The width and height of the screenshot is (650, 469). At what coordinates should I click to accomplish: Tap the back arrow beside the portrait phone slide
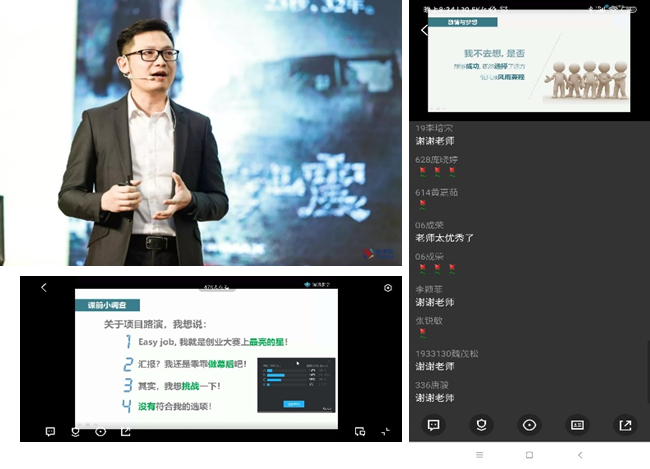pyautogui.click(x=423, y=31)
